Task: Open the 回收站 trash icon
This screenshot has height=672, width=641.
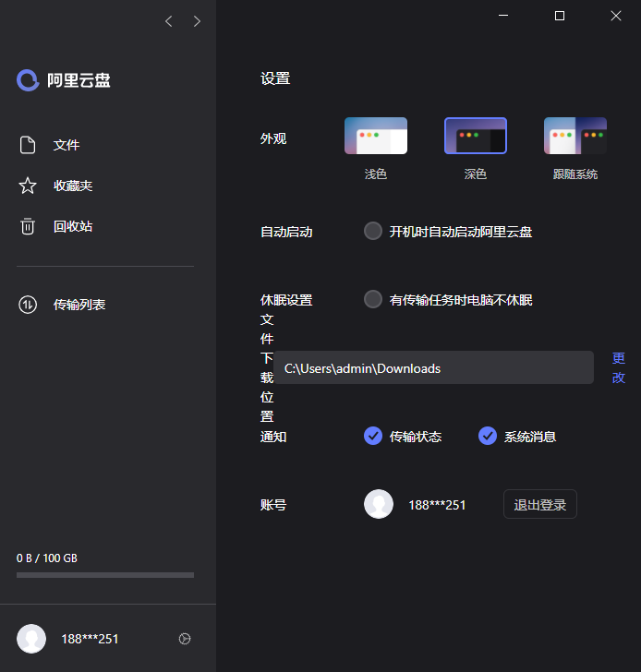Action: pyautogui.click(x=28, y=226)
